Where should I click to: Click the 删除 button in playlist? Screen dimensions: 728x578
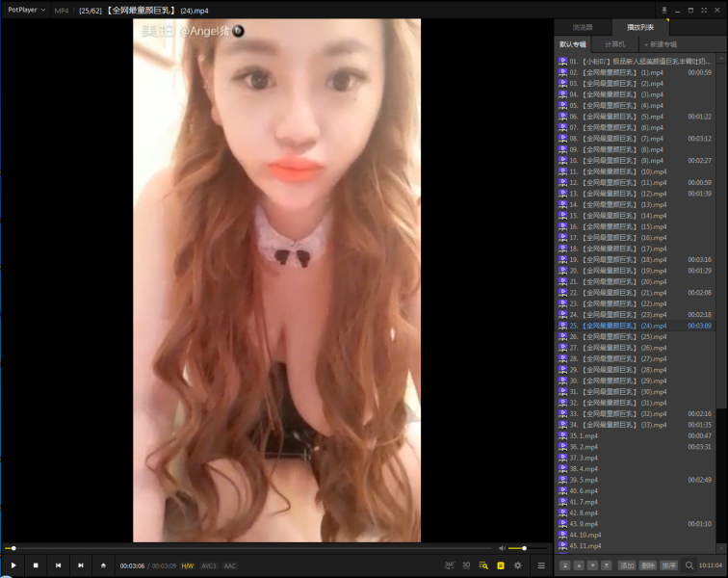[648, 565]
